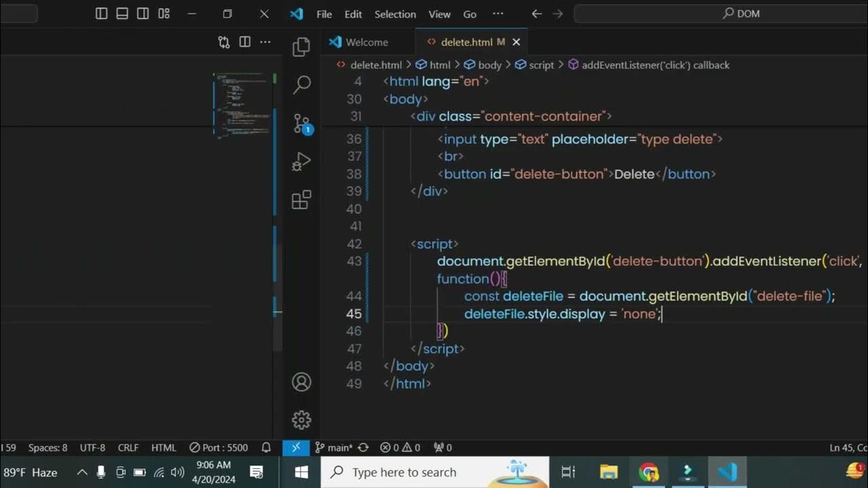Open addEventListener callback breadcrumb
The height and width of the screenshot is (488, 868).
[648, 65]
